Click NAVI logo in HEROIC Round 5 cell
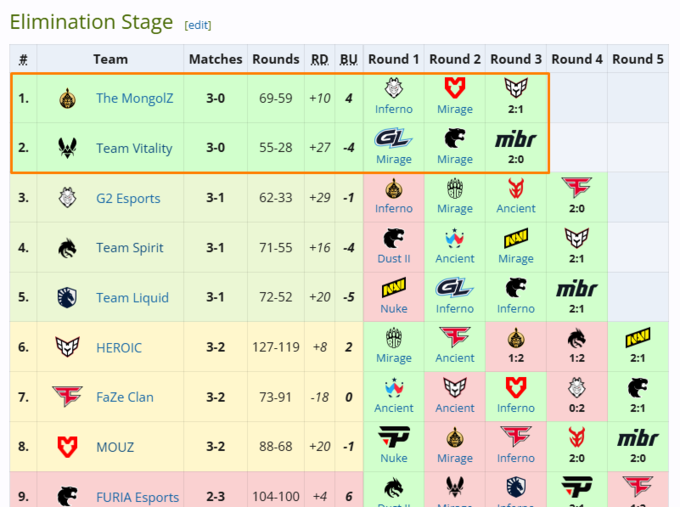 tap(638, 339)
